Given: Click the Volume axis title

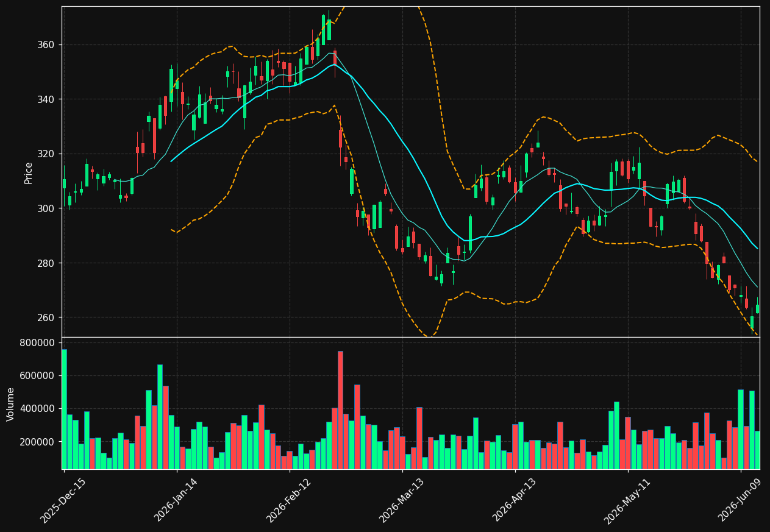Looking at the screenshot, I should click(x=11, y=404).
